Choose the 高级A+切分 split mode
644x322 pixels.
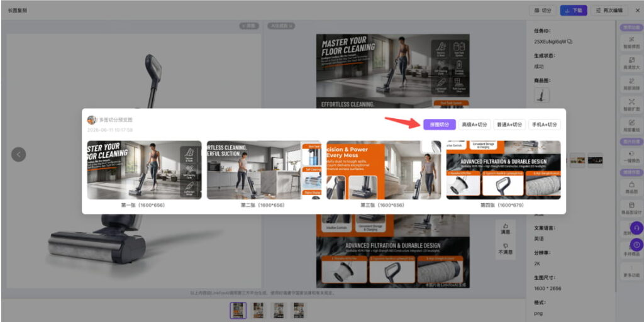[474, 125]
